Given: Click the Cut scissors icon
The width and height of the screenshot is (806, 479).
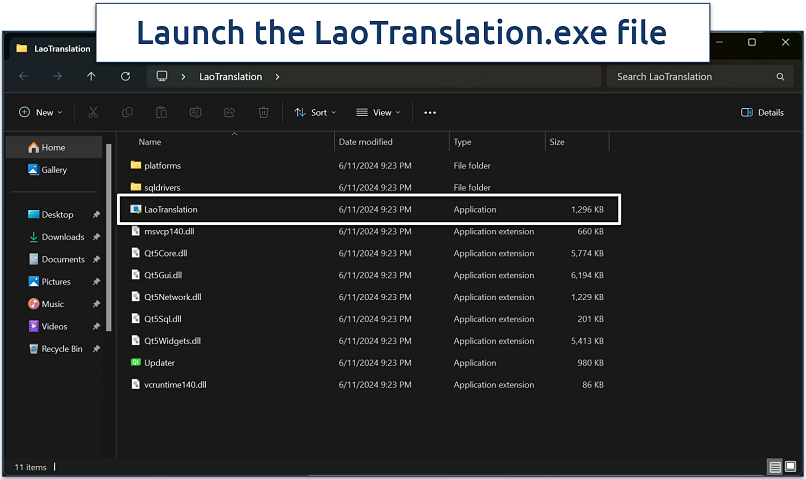Looking at the screenshot, I should (93, 113).
